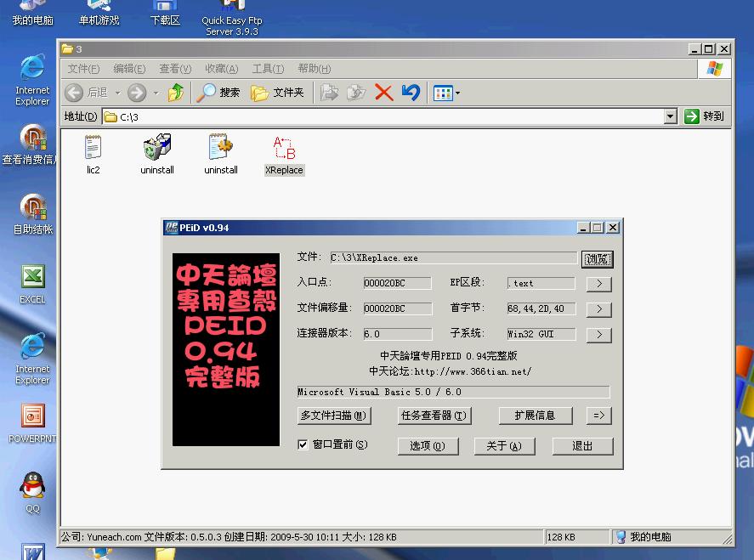This screenshot has height=560, width=754.
Task: Click the up-one-level folder icon
Action: tap(175, 93)
